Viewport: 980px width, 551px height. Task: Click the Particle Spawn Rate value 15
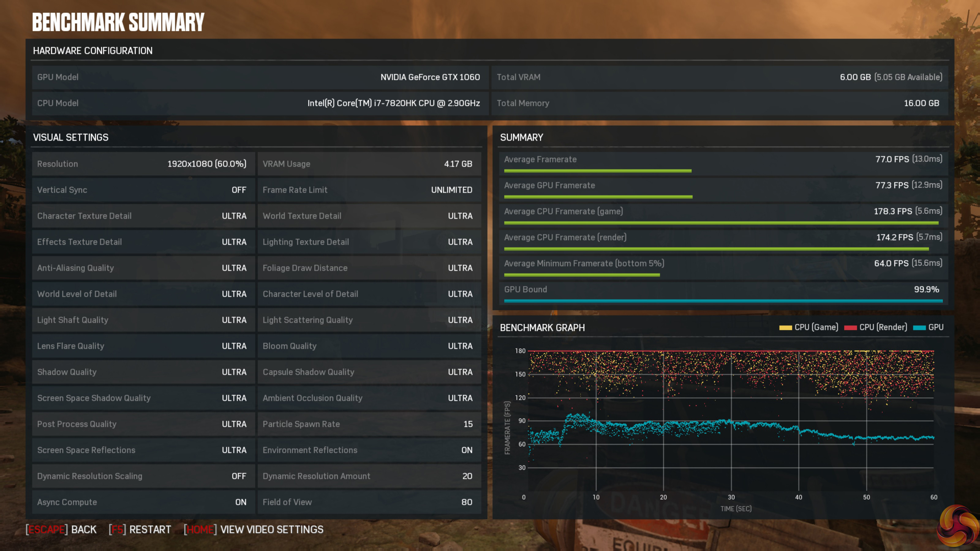(x=468, y=424)
